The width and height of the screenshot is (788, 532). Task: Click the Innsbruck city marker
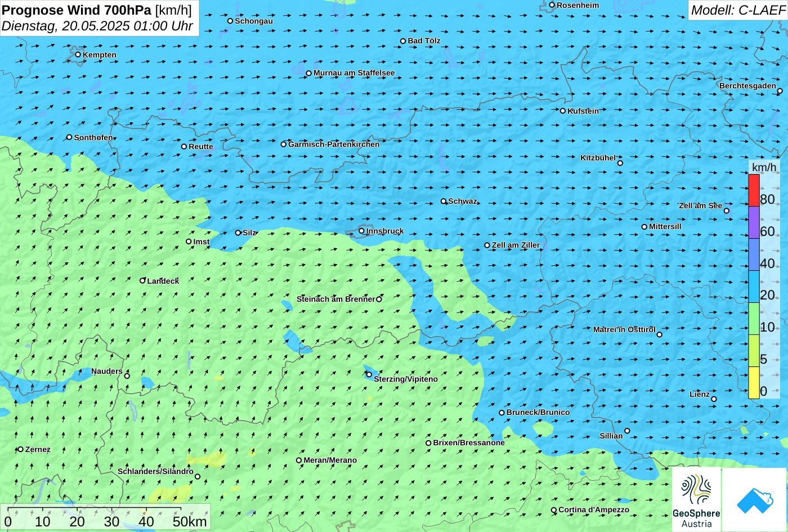[x=361, y=231]
